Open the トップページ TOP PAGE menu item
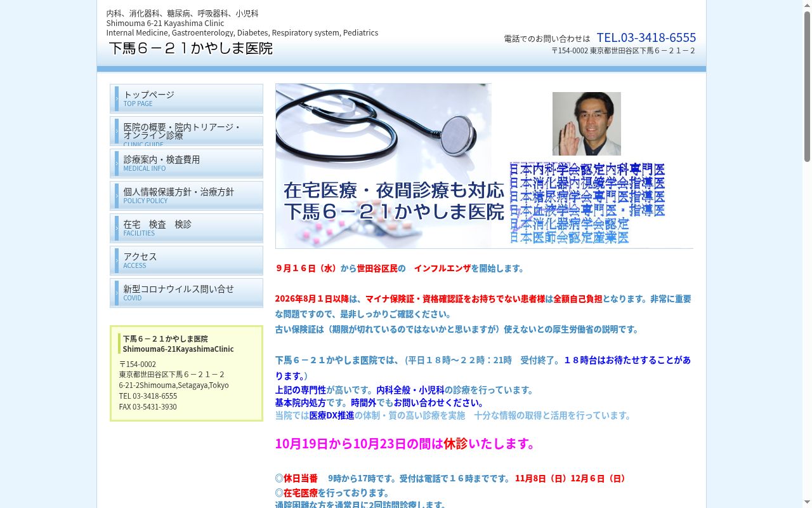The height and width of the screenshot is (508, 812). point(187,99)
